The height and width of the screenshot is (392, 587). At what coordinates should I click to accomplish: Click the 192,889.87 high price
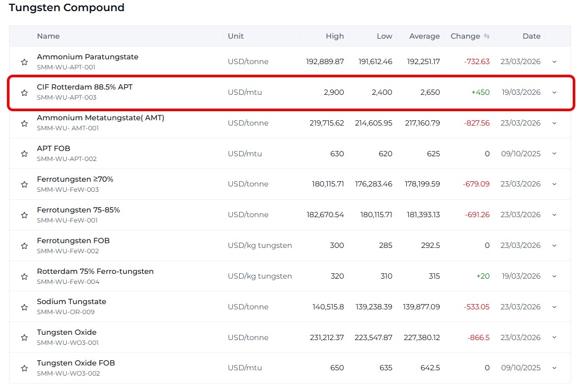(x=325, y=62)
